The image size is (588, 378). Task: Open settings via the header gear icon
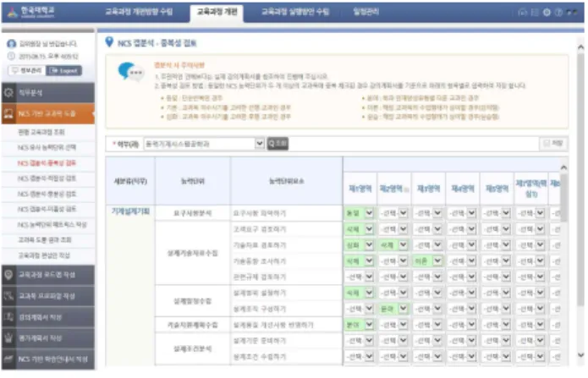[x=547, y=13]
